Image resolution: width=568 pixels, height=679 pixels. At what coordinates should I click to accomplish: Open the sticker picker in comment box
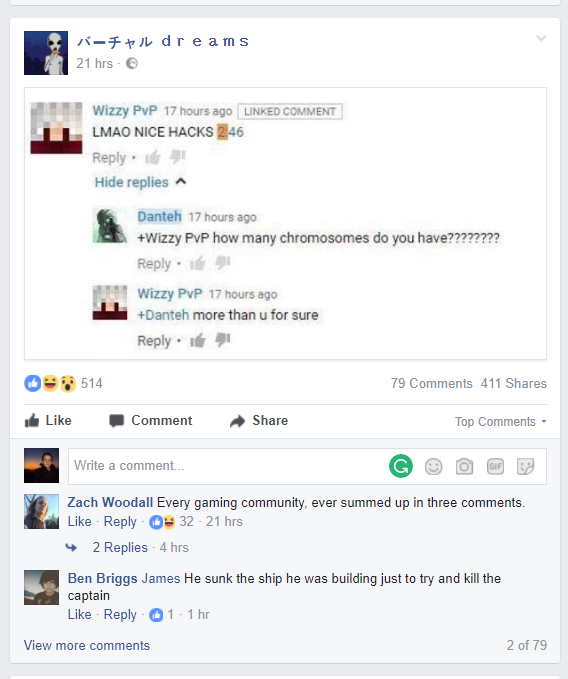526,466
